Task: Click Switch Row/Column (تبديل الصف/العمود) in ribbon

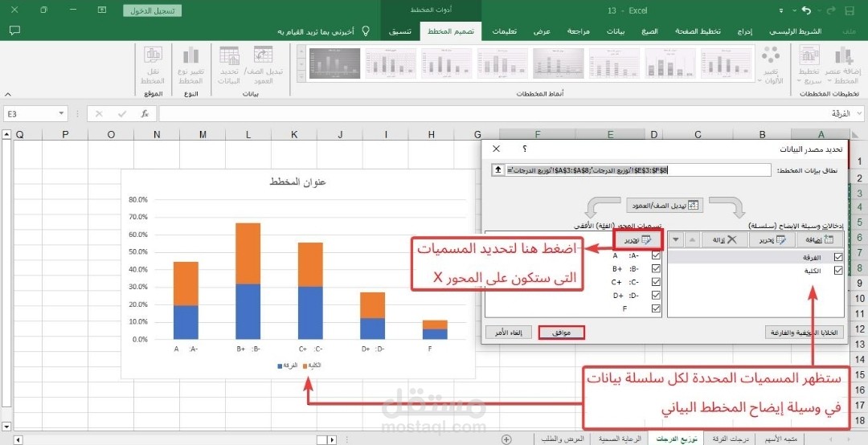Action: [264, 65]
